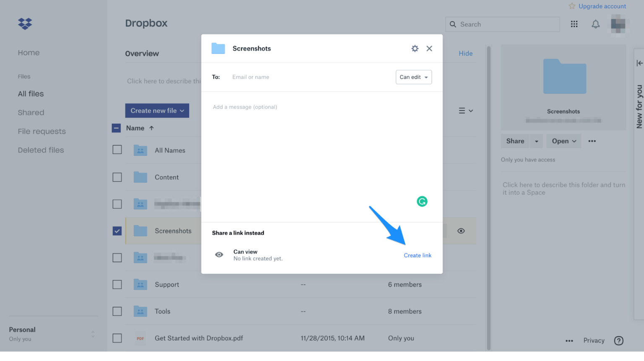
Task: Click the Can view eye icon
Action: click(219, 255)
